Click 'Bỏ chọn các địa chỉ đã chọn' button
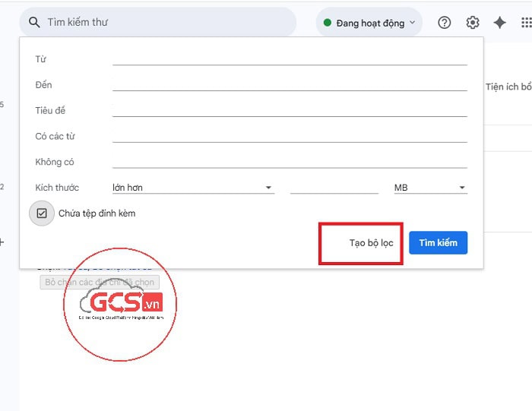This screenshot has width=532, height=411. coord(100,282)
